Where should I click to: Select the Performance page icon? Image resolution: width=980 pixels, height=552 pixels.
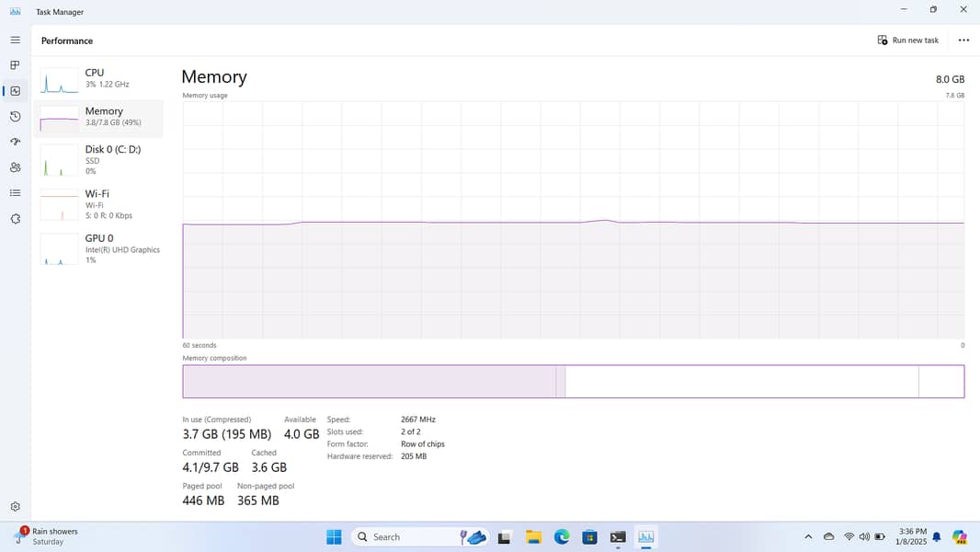coord(15,91)
